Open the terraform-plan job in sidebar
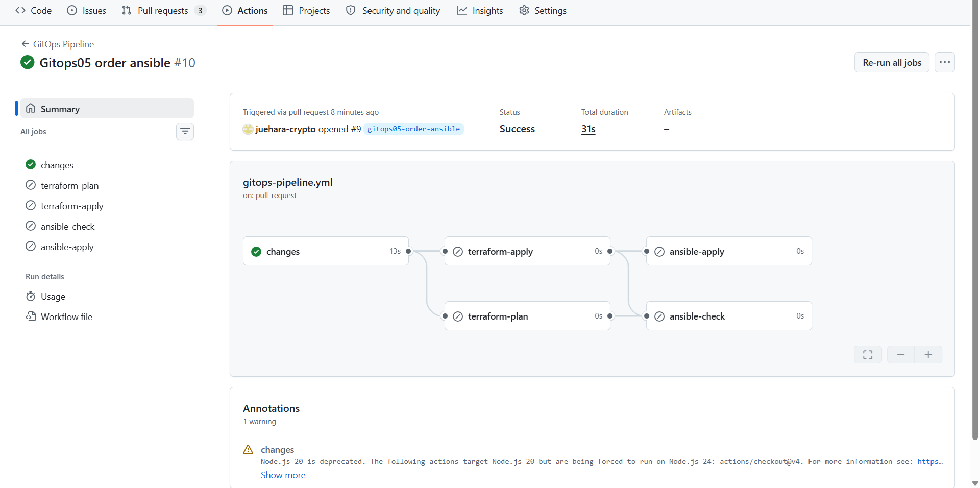Screen dimensions: 980x488 tap(107, 185)
